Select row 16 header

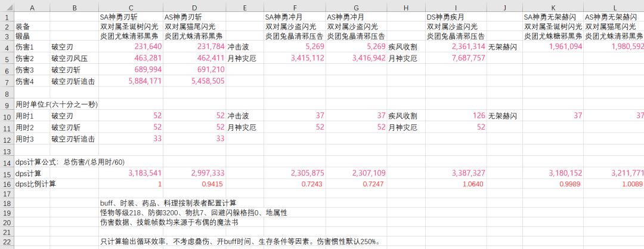pyautogui.click(x=7, y=184)
